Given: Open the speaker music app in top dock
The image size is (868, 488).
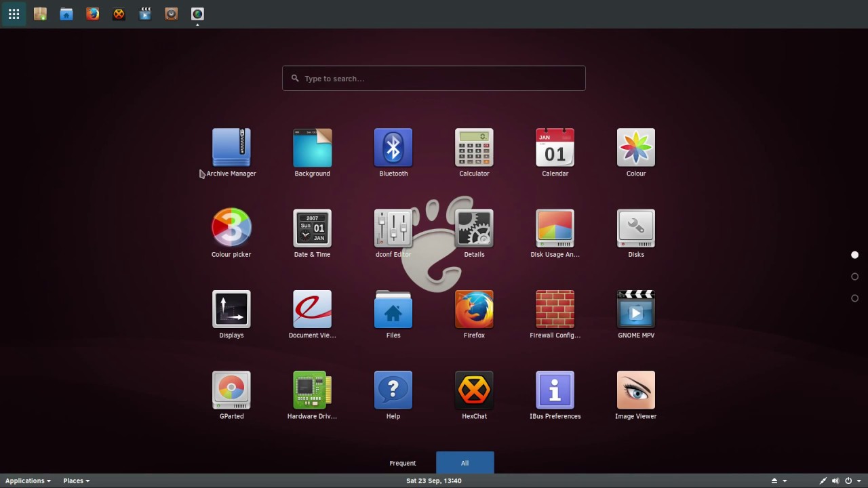Looking at the screenshot, I should (x=172, y=14).
